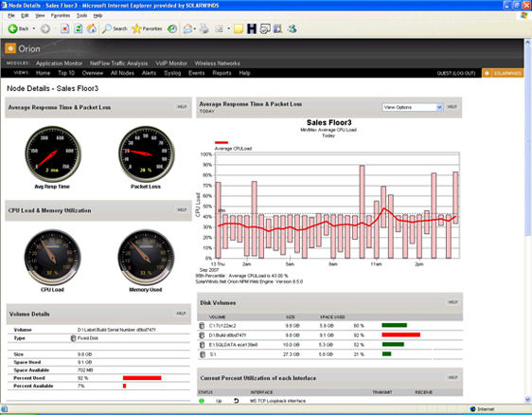
Task: Click the yellow note icon in toolbar
Action: coord(239,28)
